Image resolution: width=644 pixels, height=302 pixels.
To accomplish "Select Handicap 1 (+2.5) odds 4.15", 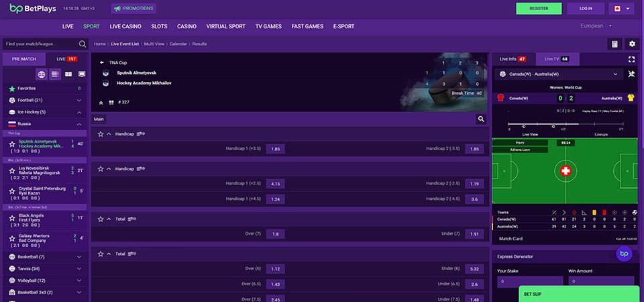I will coord(275,184).
